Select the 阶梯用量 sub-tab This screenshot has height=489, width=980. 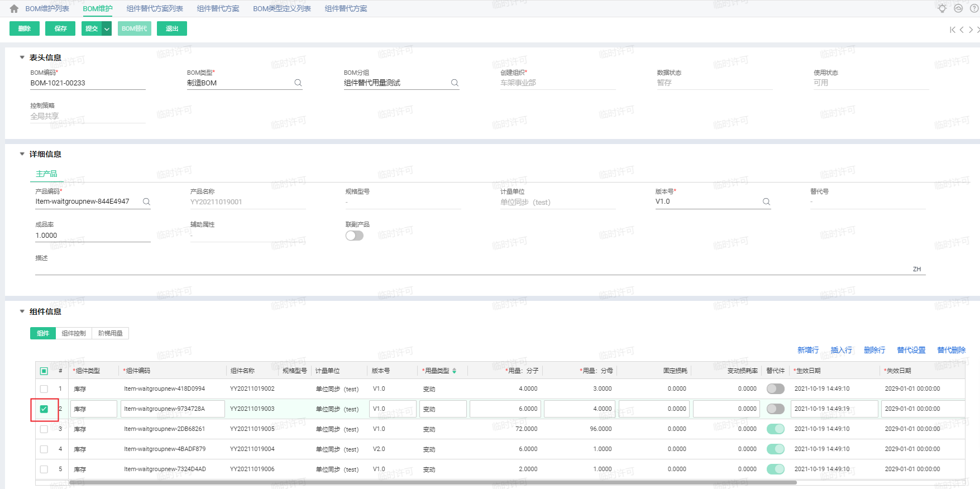(x=111, y=333)
